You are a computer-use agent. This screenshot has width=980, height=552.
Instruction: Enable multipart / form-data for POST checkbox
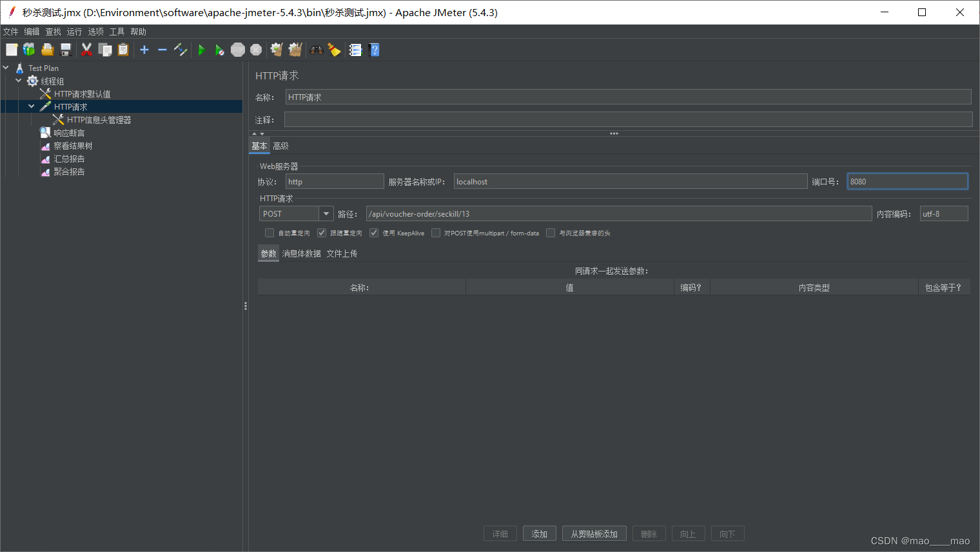point(436,233)
